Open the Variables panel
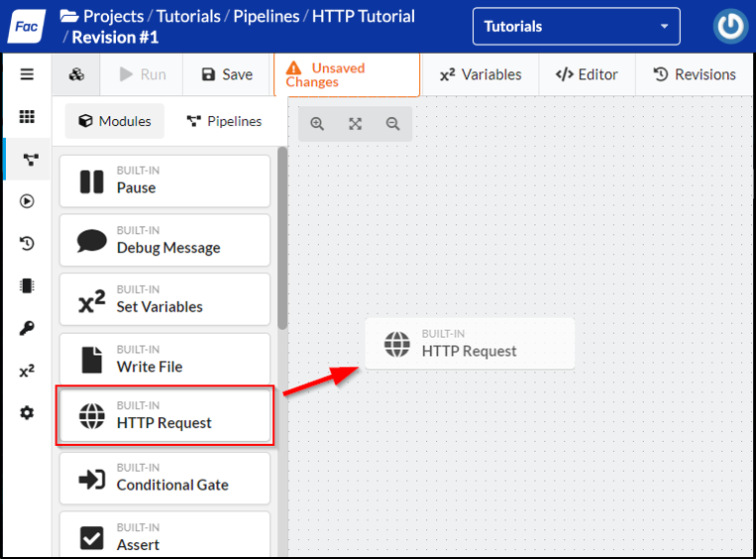 point(481,74)
